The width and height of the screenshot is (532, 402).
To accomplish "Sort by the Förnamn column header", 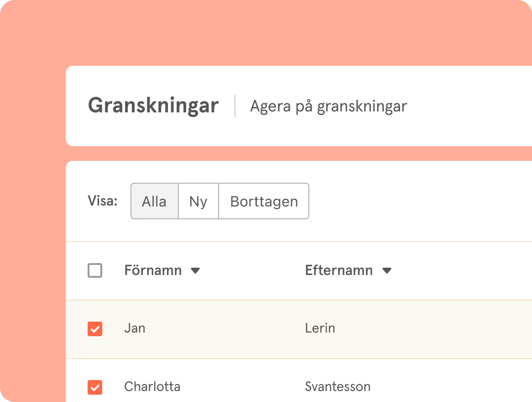I will pyautogui.click(x=153, y=270).
